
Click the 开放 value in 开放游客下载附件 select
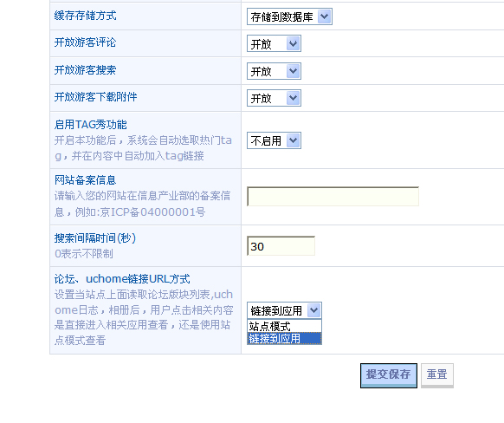(x=262, y=99)
